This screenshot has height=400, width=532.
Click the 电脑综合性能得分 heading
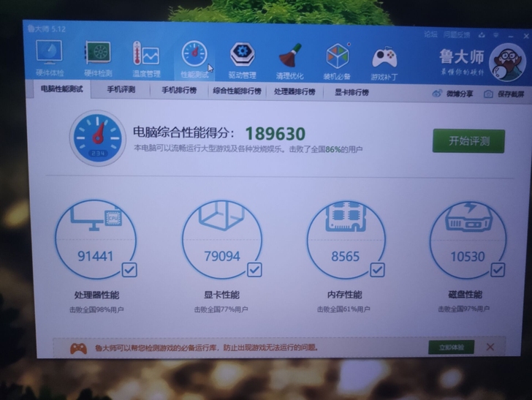[x=183, y=132]
